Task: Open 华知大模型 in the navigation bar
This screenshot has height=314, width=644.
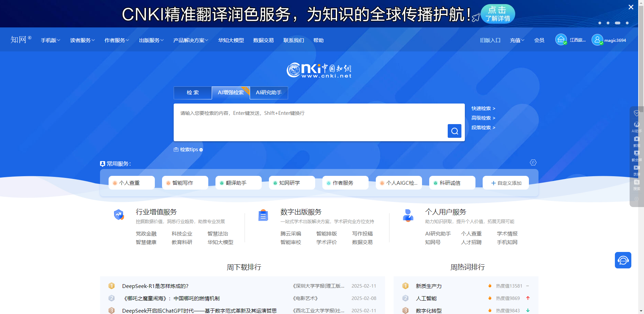Action: (231, 40)
